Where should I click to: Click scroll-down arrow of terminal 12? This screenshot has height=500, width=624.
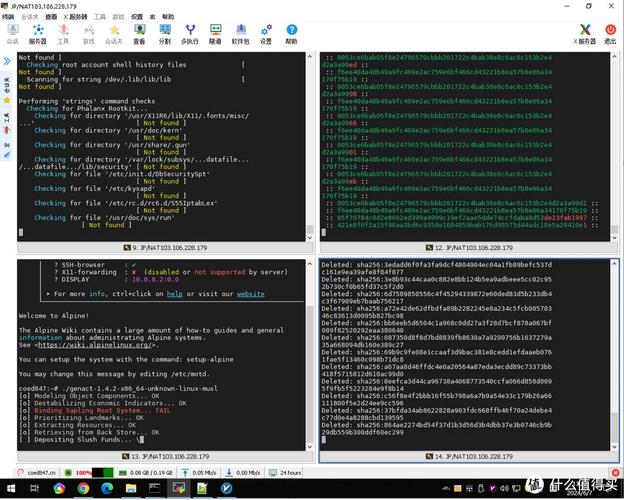pos(614,237)
